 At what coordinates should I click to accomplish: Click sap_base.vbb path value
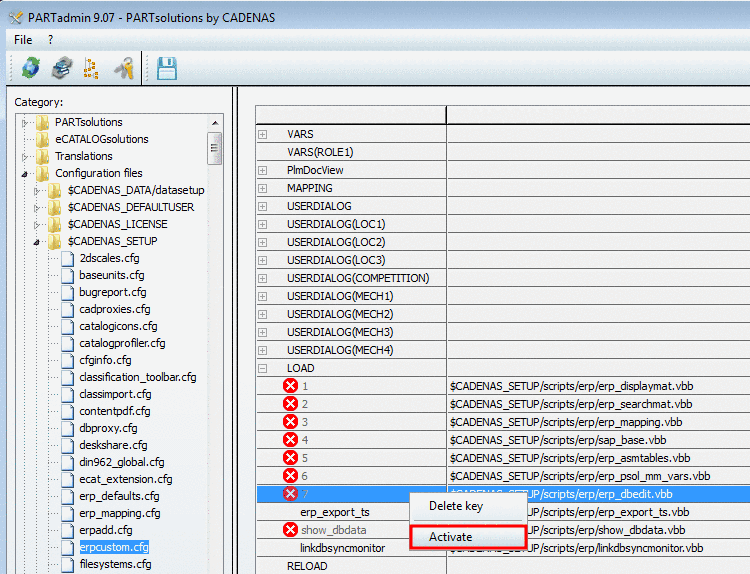(558, 440)
